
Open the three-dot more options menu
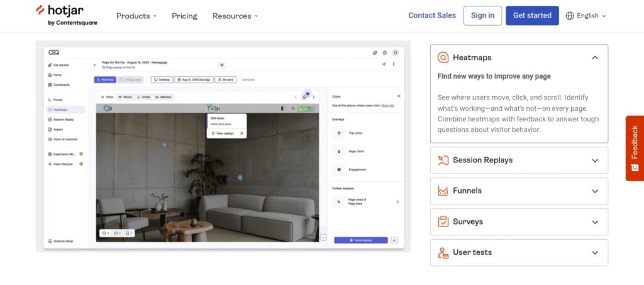394,64
